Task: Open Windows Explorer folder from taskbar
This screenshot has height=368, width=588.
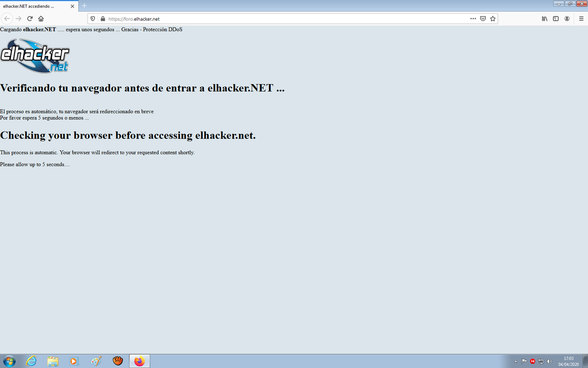Action: (x=53, y=361)
